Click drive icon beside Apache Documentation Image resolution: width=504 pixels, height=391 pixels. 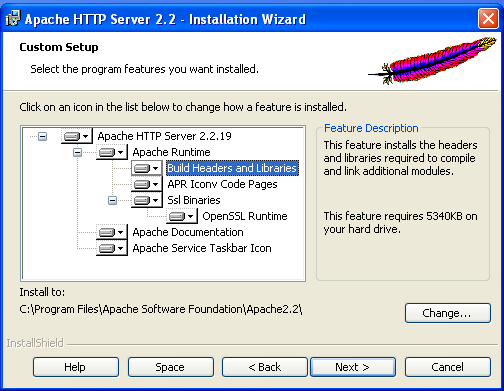112,232
